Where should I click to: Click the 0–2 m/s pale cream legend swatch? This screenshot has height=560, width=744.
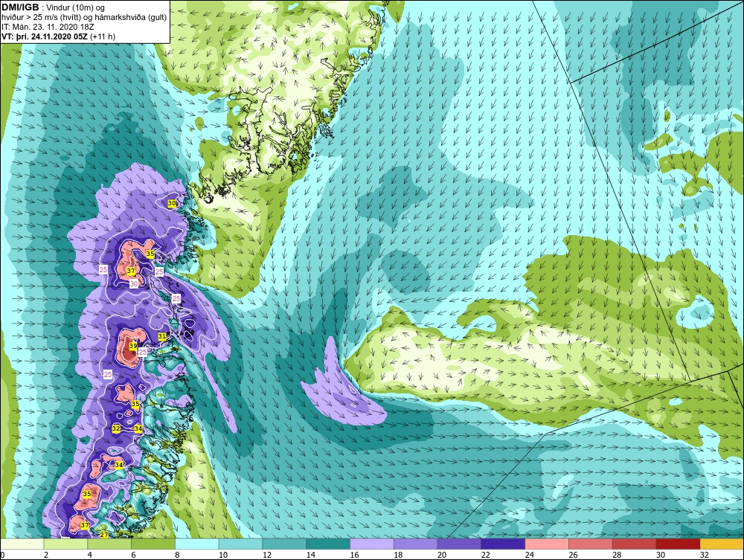click(x=22, y=544)
